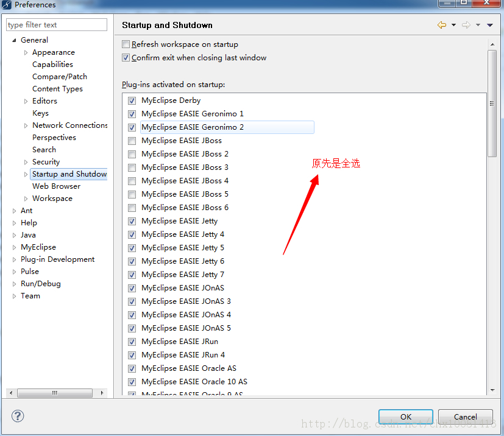Uncheck MyEclipse EASIE Jetty 4

132,234
